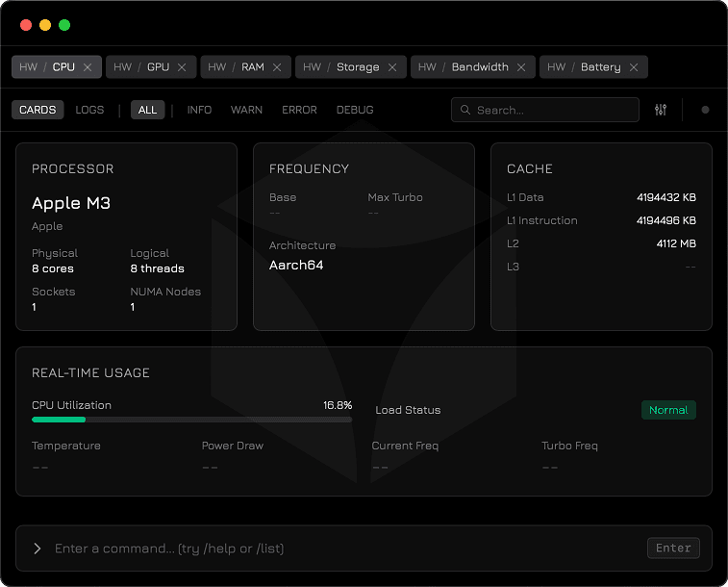Click the green zoom window button
Screen dimensions: 728x587
tap(64, 25)
